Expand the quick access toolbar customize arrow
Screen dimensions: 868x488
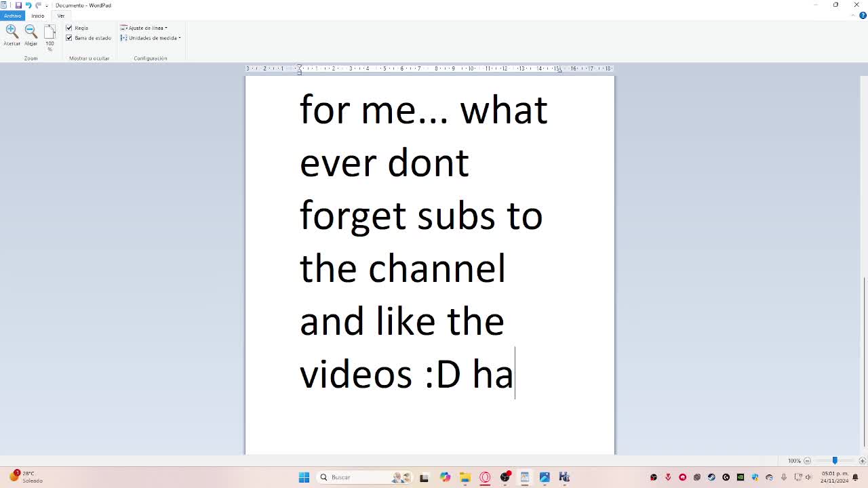coord(47,6)
